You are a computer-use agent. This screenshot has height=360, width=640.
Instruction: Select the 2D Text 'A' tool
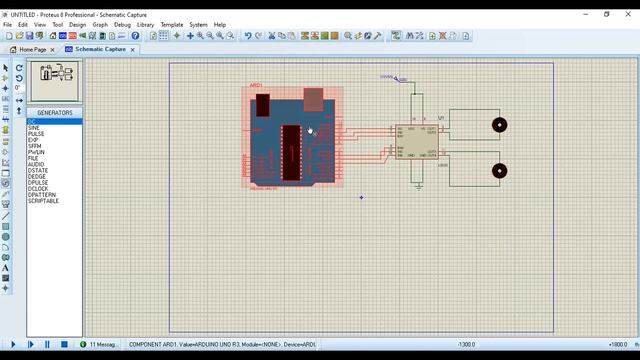coord(5,268)
